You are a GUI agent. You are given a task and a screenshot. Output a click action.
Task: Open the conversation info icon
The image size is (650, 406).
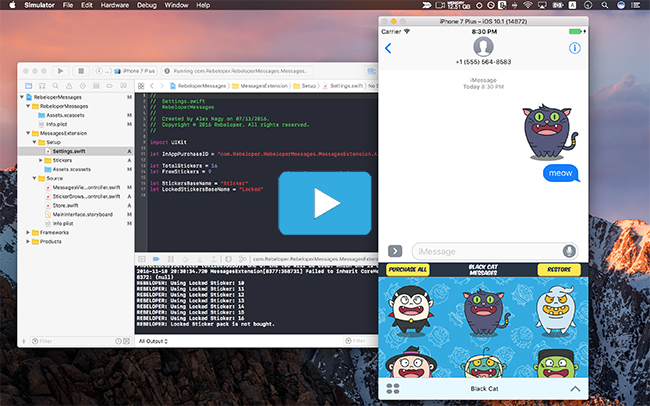[x=575, y=48]
